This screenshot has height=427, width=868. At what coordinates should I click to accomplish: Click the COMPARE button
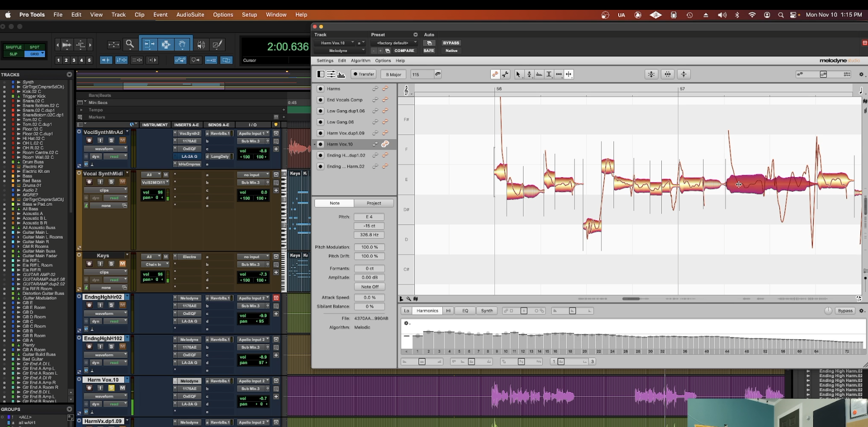(404, 51)
